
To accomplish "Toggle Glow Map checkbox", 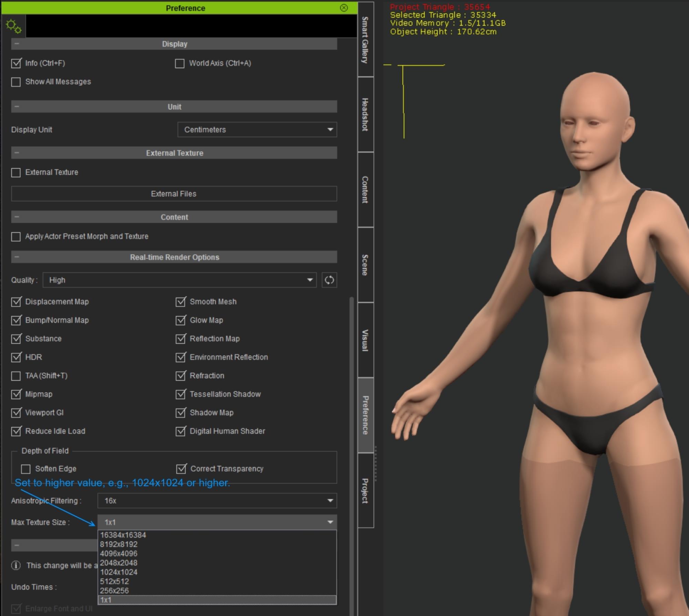I will [x=181, y=320].
